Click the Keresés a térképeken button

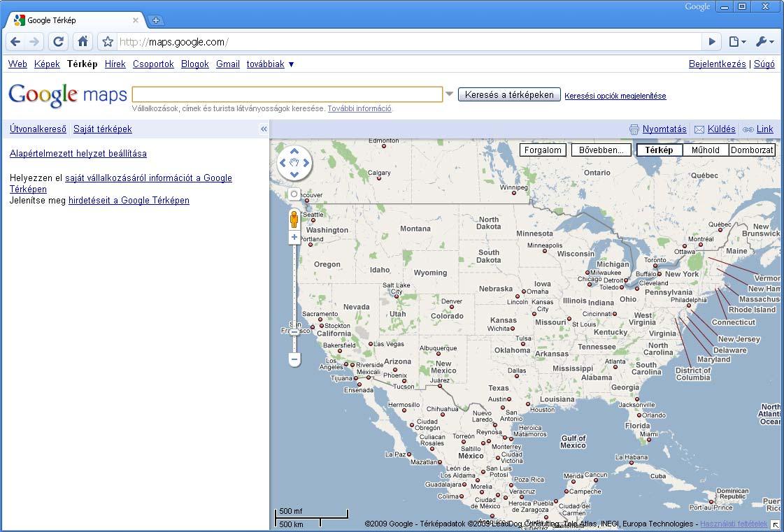(510, 94)
